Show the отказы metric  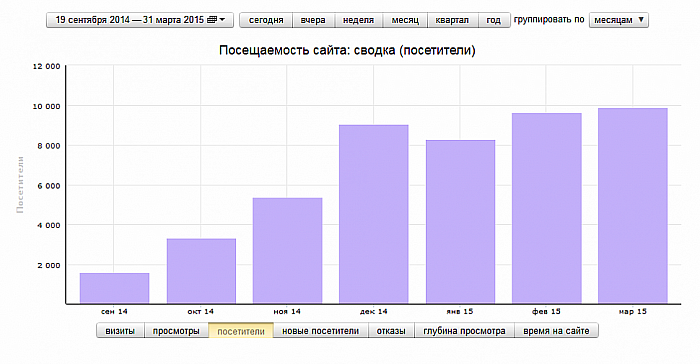391,331
